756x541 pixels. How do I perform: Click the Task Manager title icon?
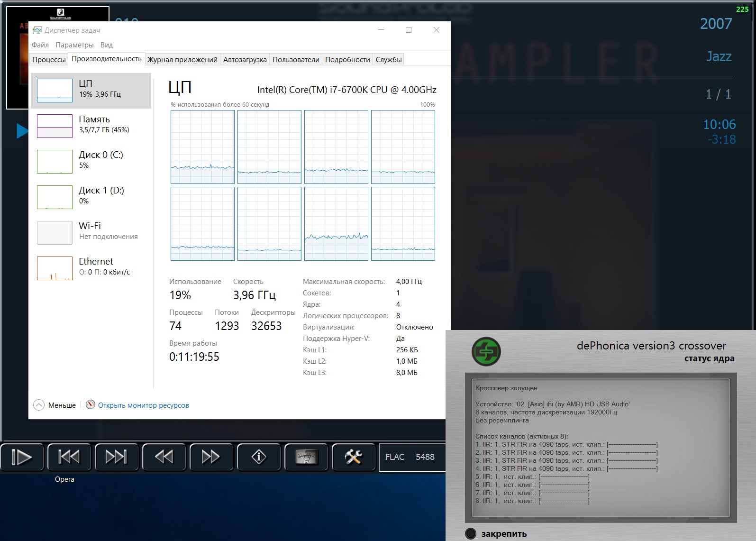(37, 30)
